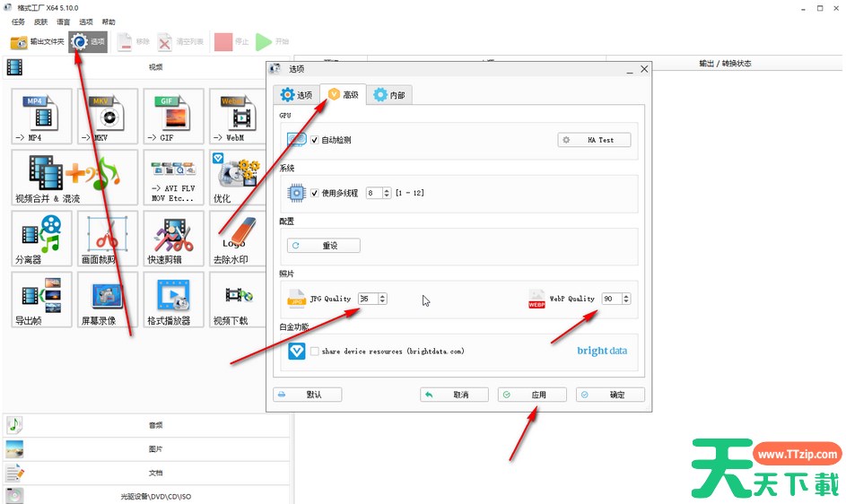This screenshot has width=846, height=504.
Task: Open the 皮肤 skin menu
Action: [41, 22]
